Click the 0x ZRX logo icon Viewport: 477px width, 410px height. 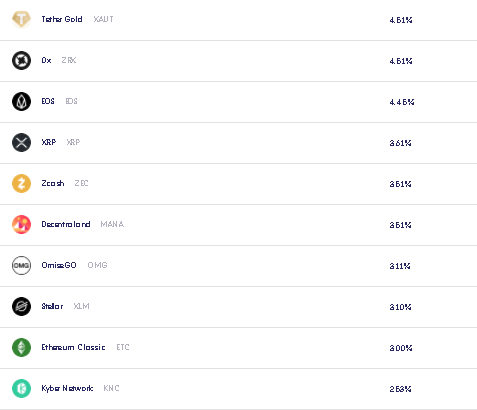click(x=21, y=60)
